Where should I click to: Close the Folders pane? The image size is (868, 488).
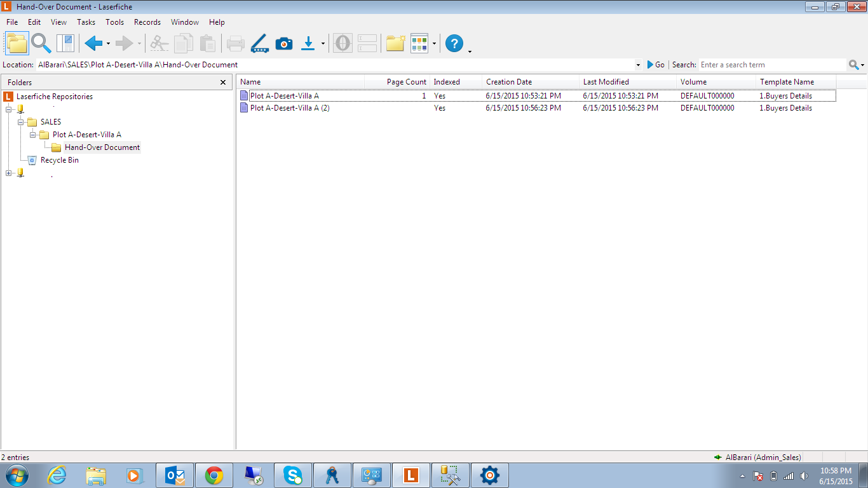click(223, 83)
